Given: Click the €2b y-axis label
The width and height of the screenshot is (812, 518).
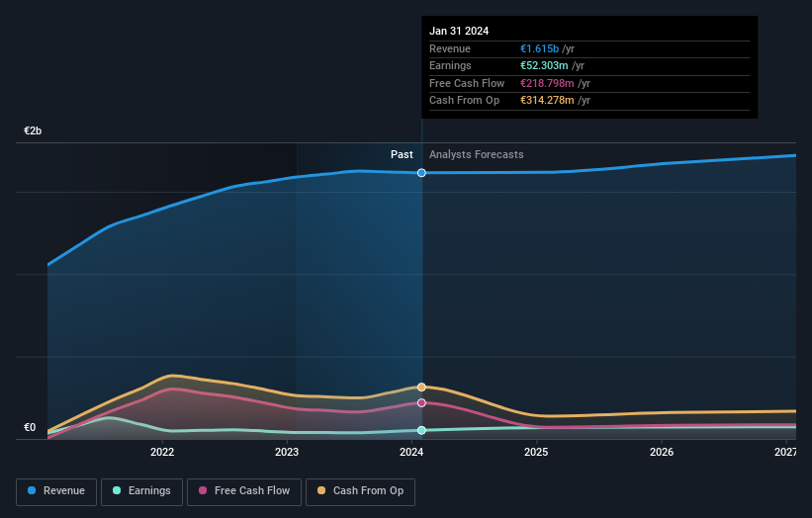Looking at the screenshot, I should coord(33,130).
